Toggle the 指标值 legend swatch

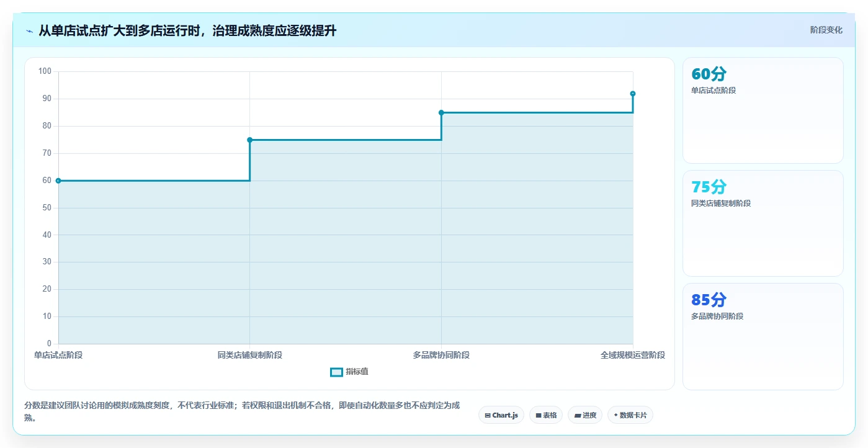coord(336,372)
